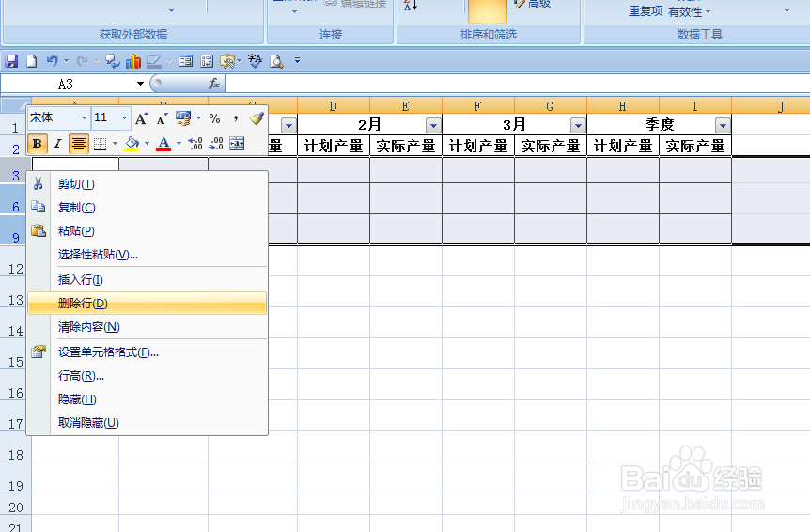Click the Name Box showing A3
810x532 pixels.
click(66, 84)
